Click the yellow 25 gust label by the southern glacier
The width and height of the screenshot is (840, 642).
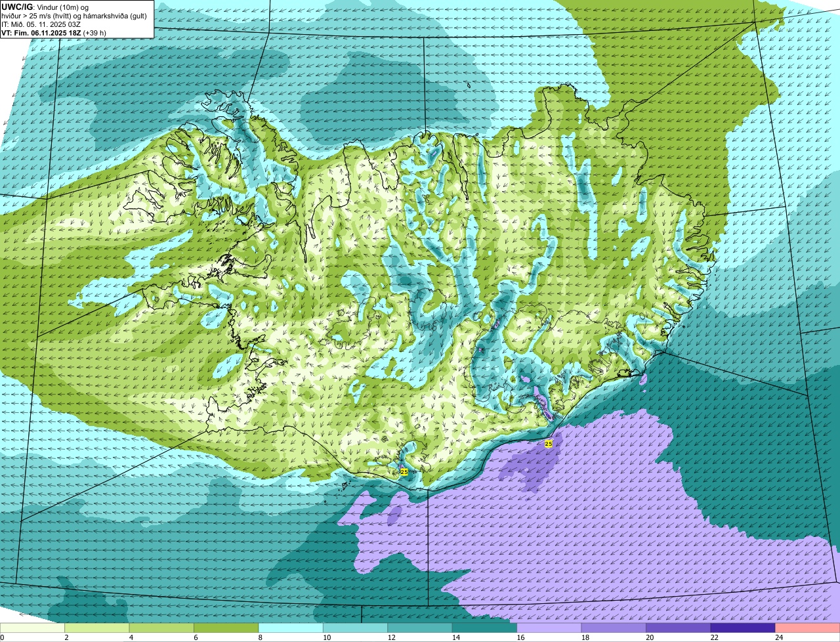(404, 472)
